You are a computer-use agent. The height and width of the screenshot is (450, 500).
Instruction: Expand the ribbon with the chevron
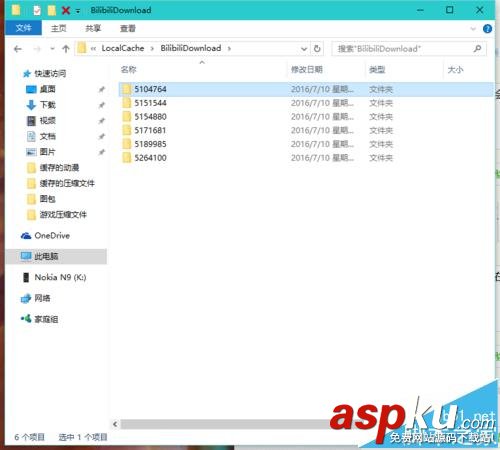(473, 29)
